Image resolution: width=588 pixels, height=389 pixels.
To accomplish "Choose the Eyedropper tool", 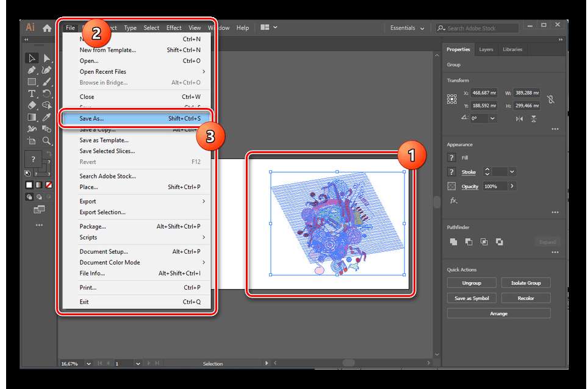I will [47, 117].
